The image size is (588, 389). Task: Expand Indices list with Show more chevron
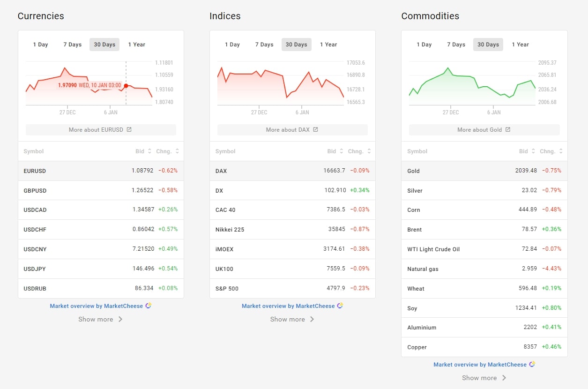coord(312,319)
